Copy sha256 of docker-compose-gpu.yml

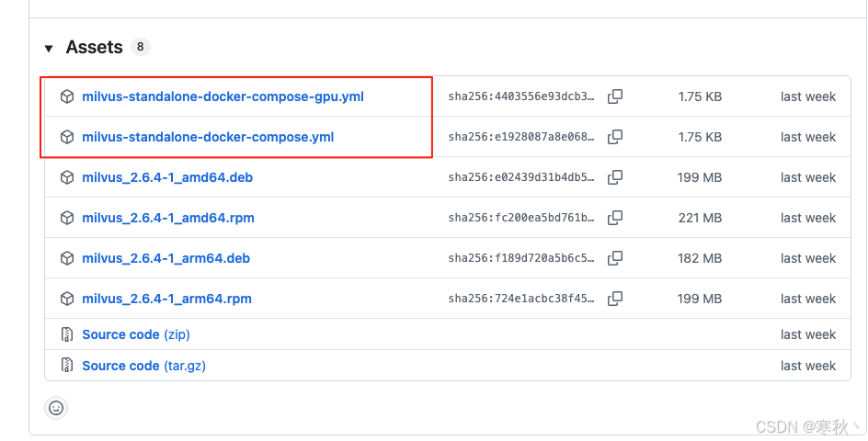coord(615,96)
